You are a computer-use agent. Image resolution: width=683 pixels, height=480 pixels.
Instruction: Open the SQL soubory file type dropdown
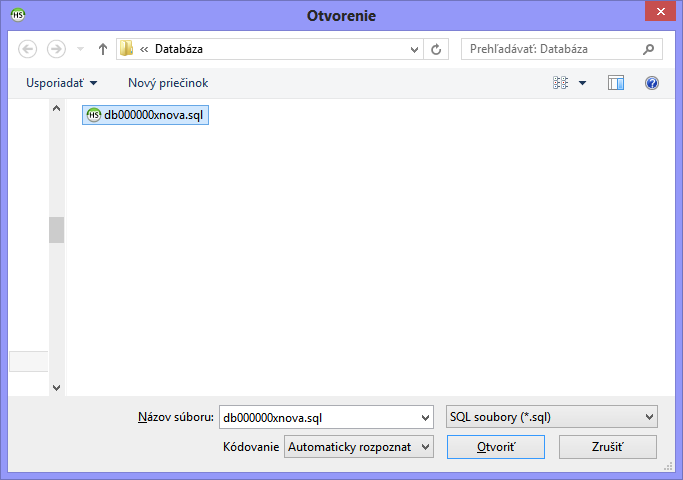coord(550,417)
